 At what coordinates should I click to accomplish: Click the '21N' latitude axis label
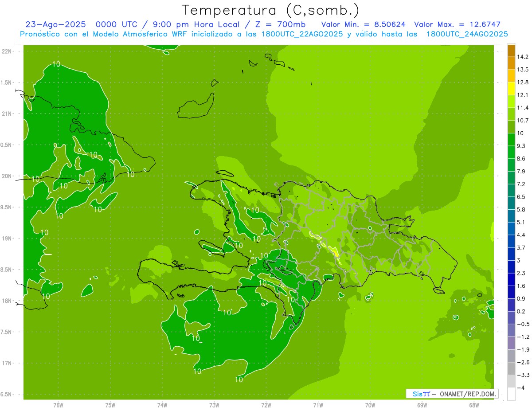coord(7,114)
